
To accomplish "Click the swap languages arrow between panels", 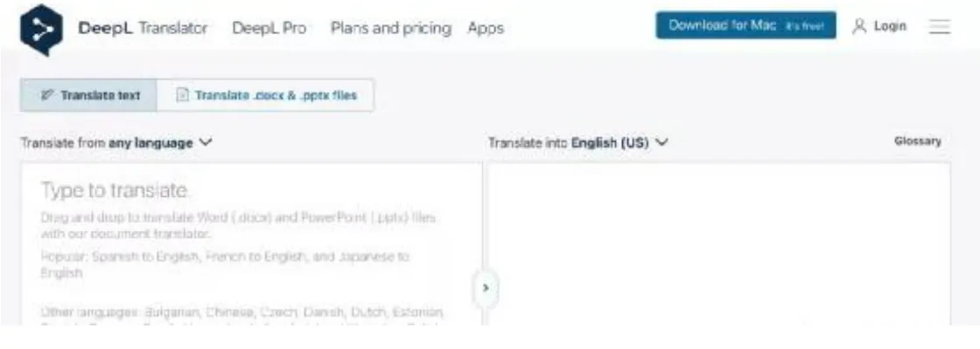I will tap(486, 288).
